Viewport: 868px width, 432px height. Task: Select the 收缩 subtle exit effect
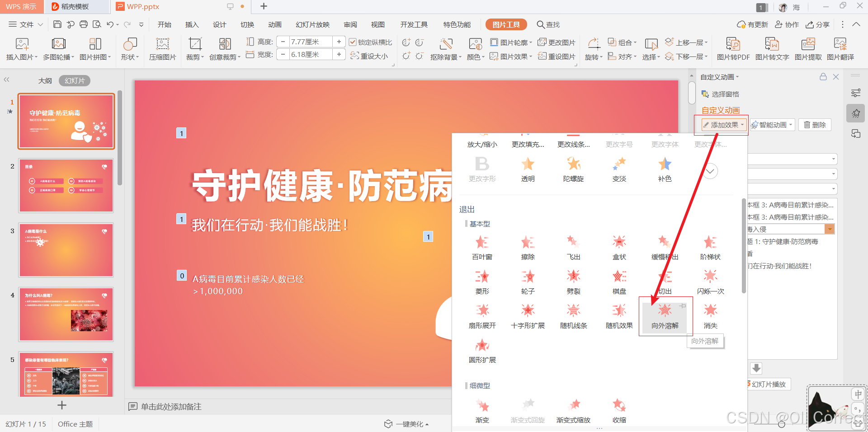tap(619, 411)
